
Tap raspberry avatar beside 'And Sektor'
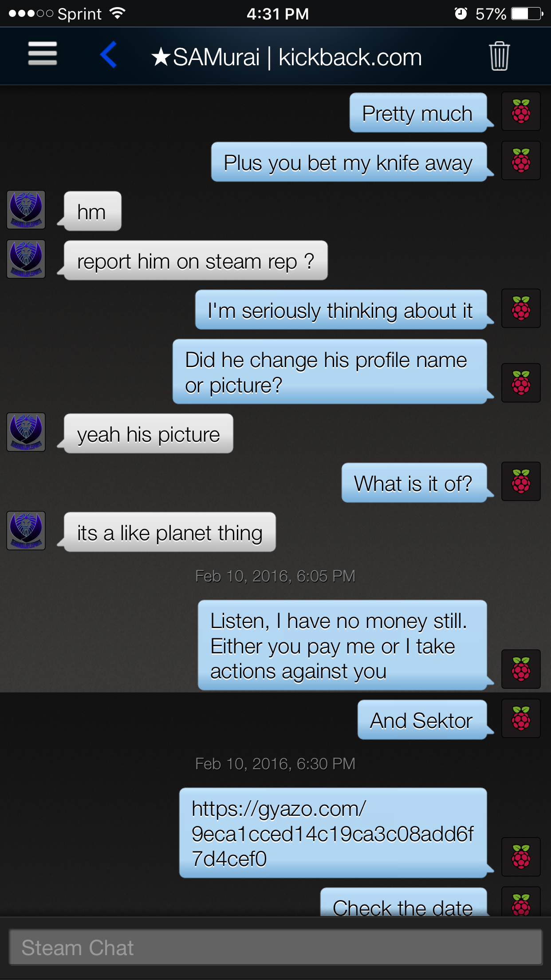[x=521, y=719]
